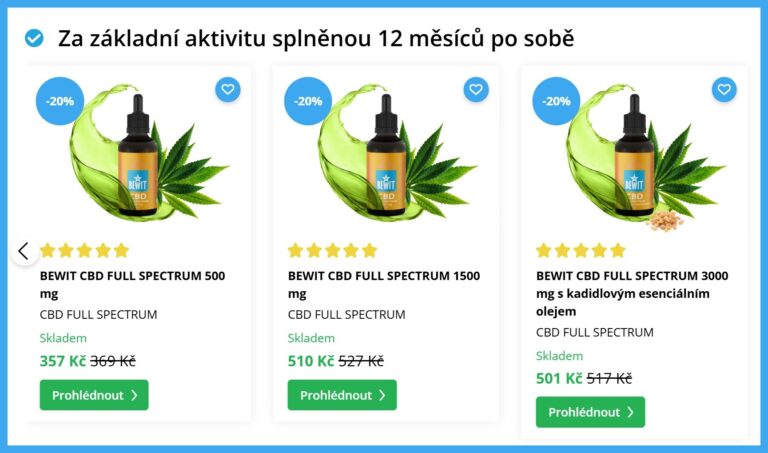Screen dimensions: 768x453
Task: Click -20% badge on 500 mg product
Action: coord(60,101)
